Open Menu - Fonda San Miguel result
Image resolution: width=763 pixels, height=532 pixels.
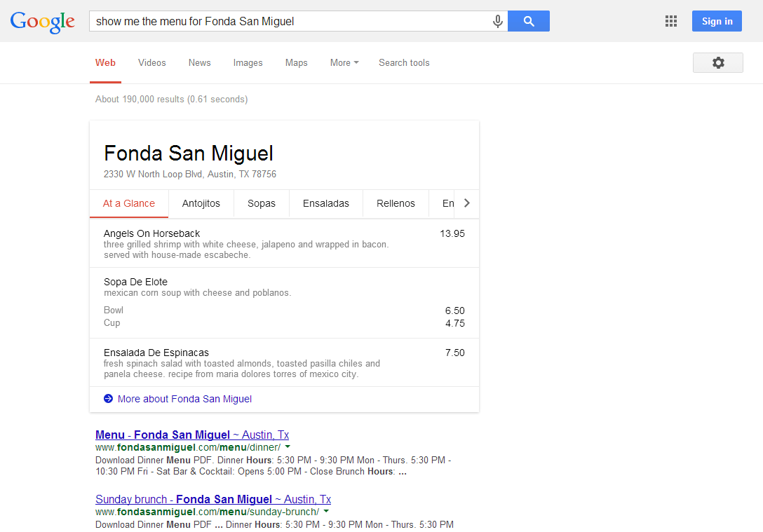click(192, 435)
